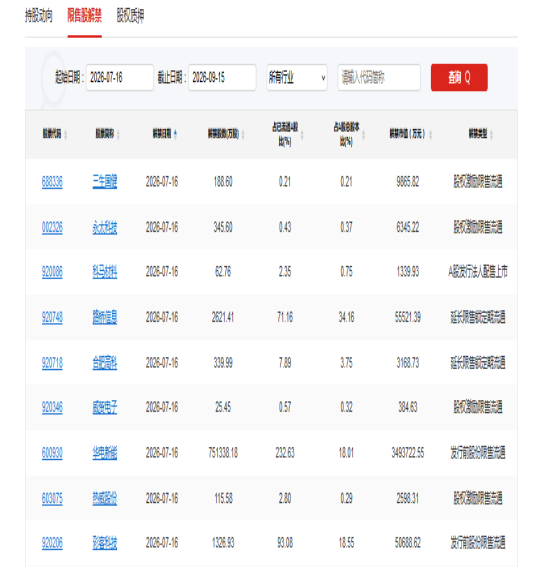Open the 路桥信息 stock name link

105,317
